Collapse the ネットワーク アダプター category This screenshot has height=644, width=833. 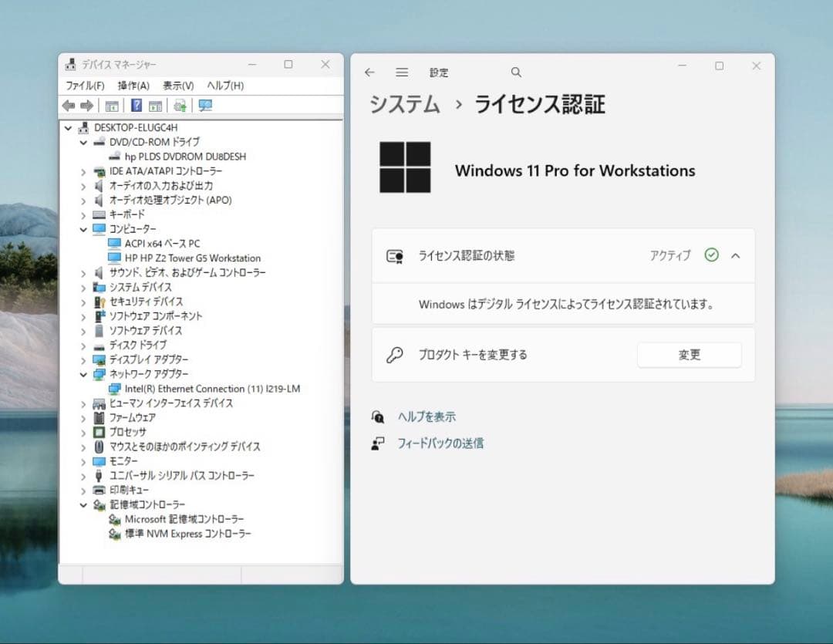pyautogui.click(x=84, y=374)
